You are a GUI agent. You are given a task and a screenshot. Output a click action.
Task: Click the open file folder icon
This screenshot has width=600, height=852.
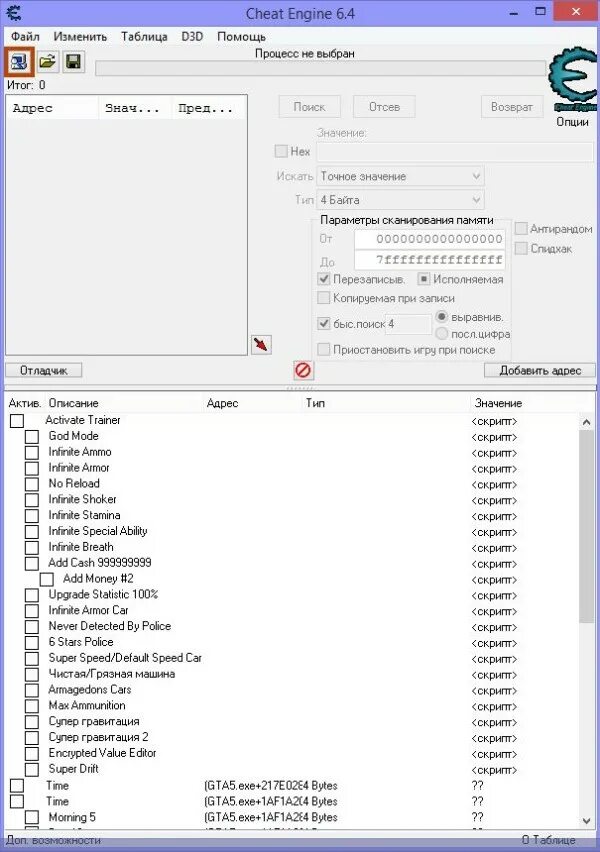click(48, 61)
